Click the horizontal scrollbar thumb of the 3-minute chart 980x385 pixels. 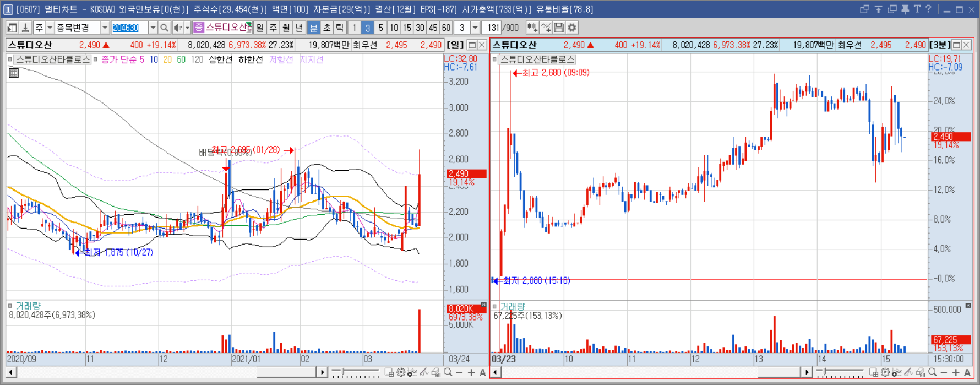coord(779,373)
